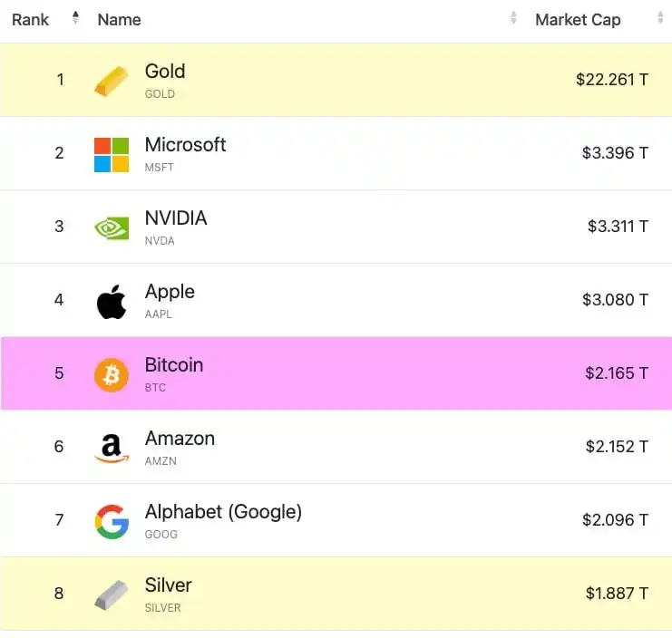This screenshot has height=638, width=672.
Task: Click the Rank column header
Action: [31, 20]
